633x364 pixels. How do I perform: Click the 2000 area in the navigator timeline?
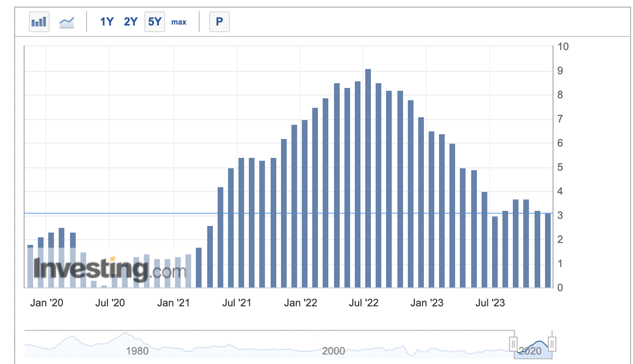click(334, 351)
